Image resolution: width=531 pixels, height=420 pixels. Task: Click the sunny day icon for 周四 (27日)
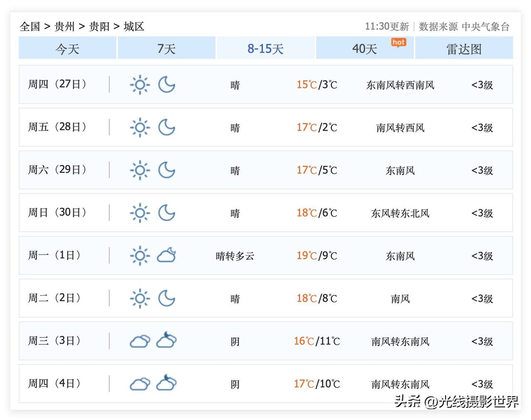[140, 85]
